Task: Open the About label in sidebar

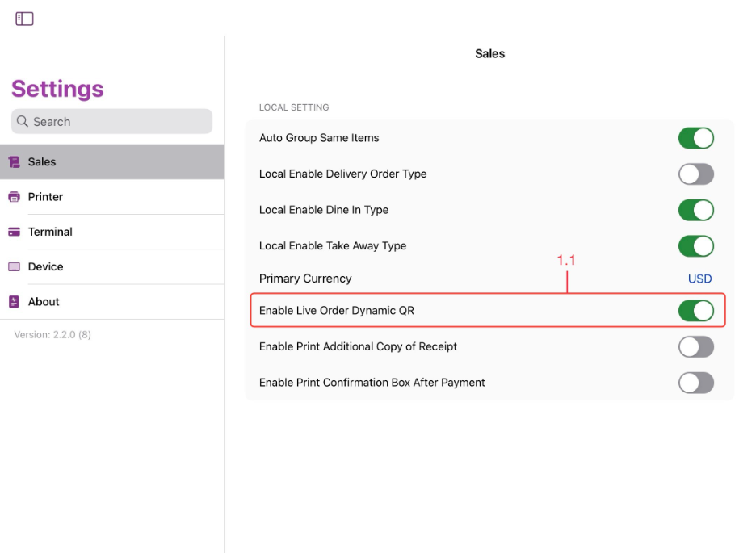Action: [44, 302]
